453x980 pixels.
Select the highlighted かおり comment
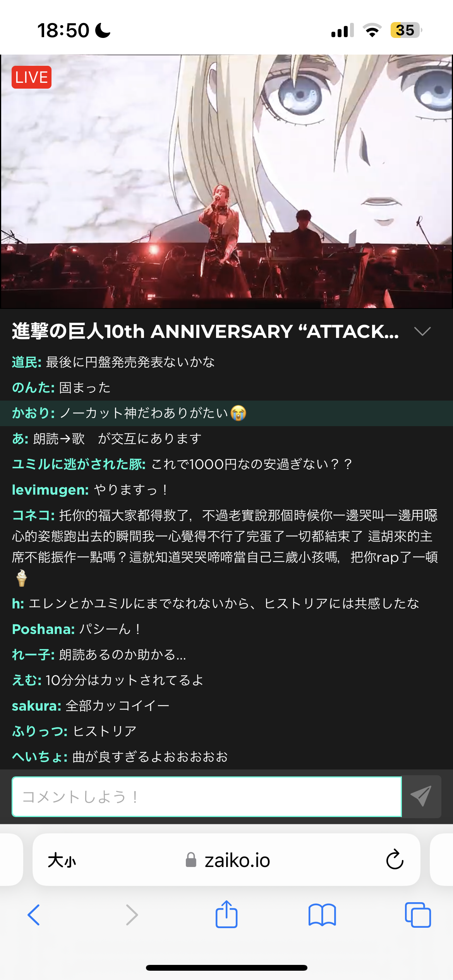(226, 413)
